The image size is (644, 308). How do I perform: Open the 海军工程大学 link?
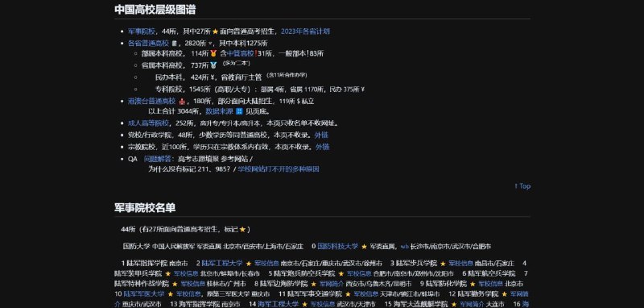pyautogui.click(x=278, y=304)
